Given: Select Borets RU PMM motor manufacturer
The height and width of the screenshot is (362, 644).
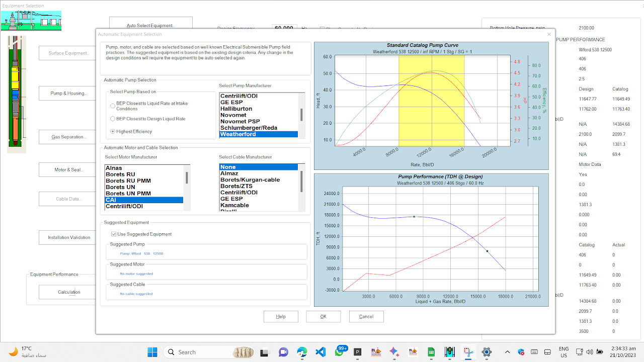Looking at the screenshot, I should pyautogui.click(x=144, y=180).
